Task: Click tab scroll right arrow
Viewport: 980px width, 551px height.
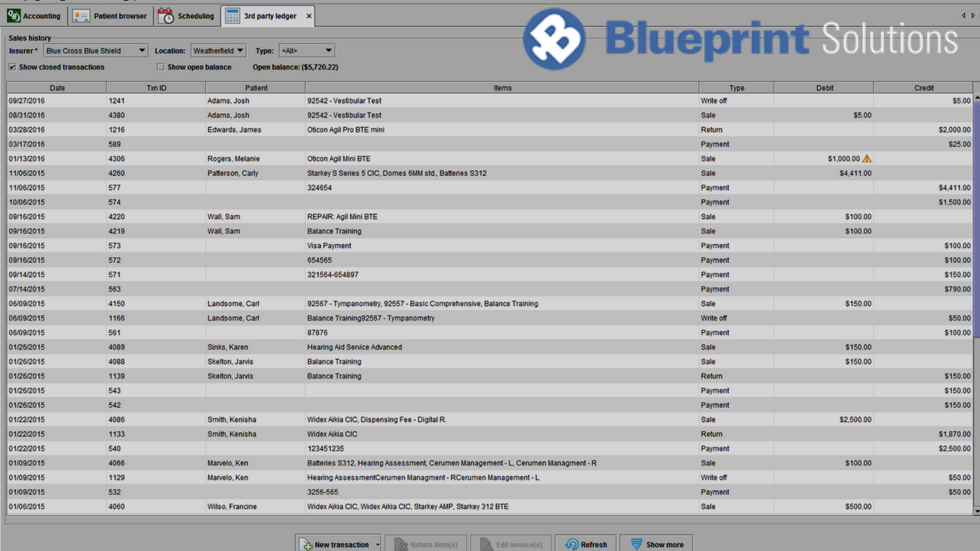Action: click(972, 15)
